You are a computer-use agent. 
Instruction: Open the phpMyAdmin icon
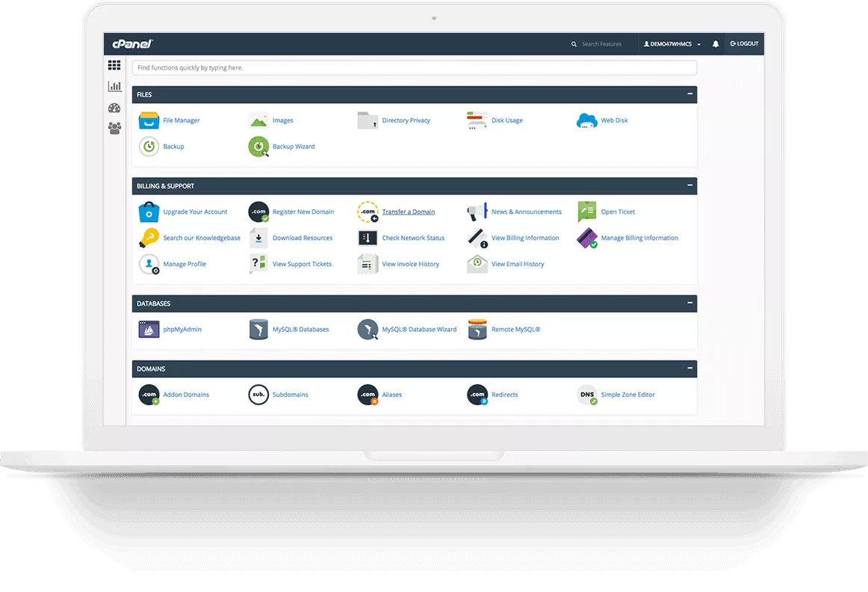149,330
